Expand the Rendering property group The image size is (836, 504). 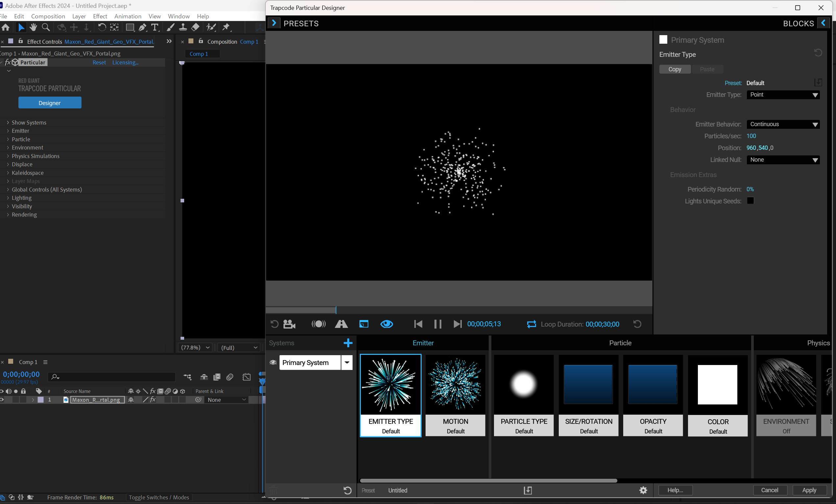tap(8, 215)
